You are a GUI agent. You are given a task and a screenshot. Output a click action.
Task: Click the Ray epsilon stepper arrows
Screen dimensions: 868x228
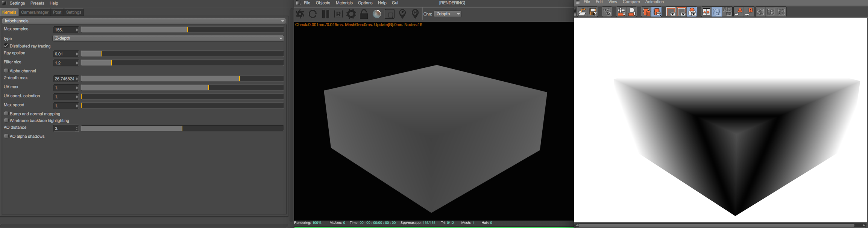point(77,54)
